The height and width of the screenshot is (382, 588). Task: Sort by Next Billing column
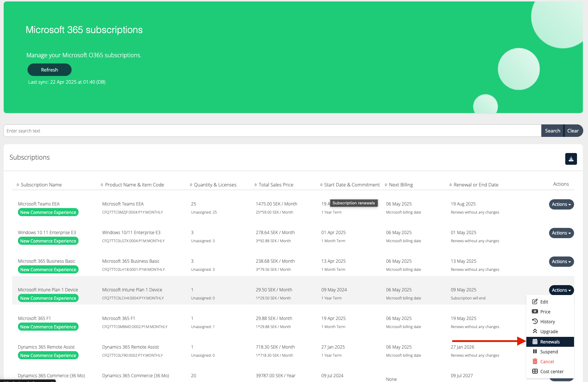(400, 185)
